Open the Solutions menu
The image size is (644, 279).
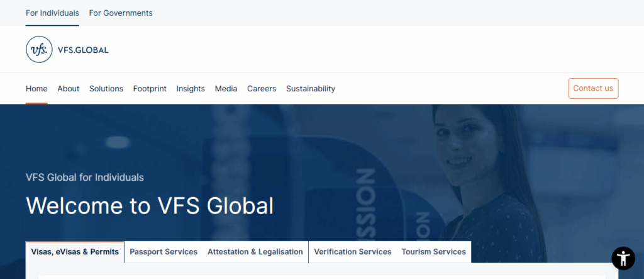click(106, 89)
